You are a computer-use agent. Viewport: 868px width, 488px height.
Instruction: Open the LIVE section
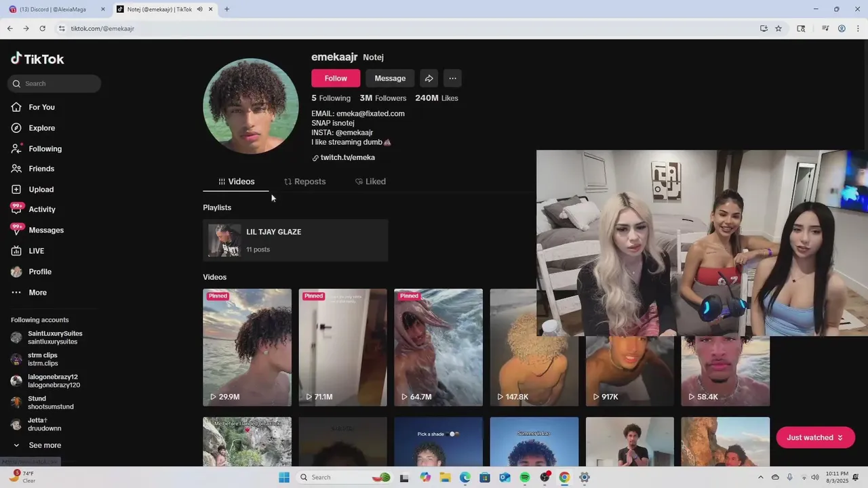36,251
